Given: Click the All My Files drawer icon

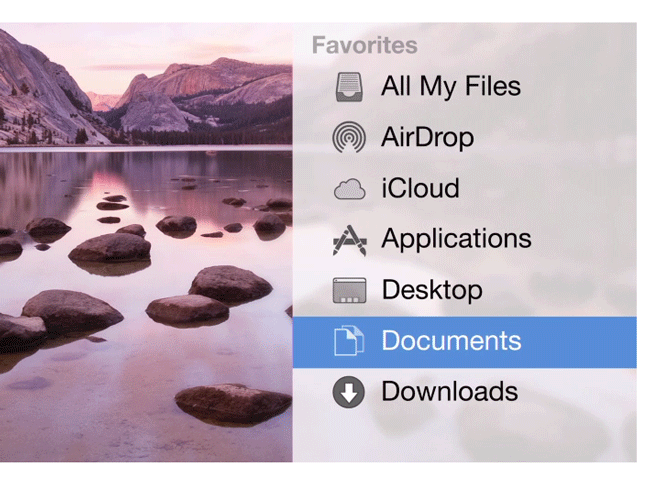Looking at the screenshot, I should coord(349,87).
